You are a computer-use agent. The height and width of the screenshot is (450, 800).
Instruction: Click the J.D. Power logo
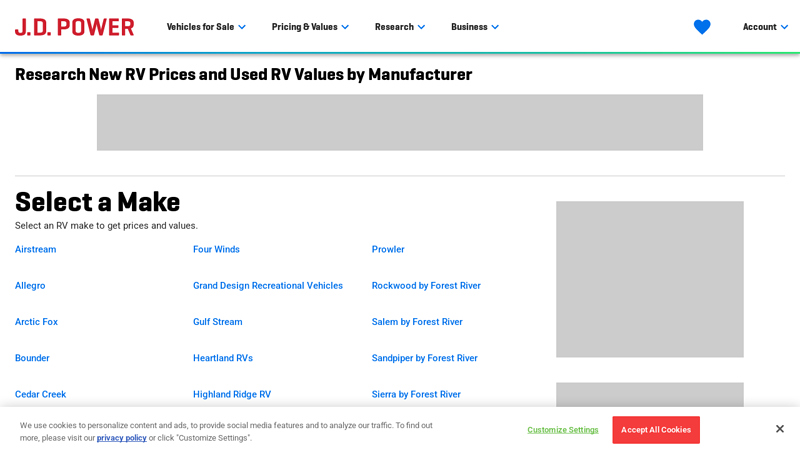coord(74,27)
